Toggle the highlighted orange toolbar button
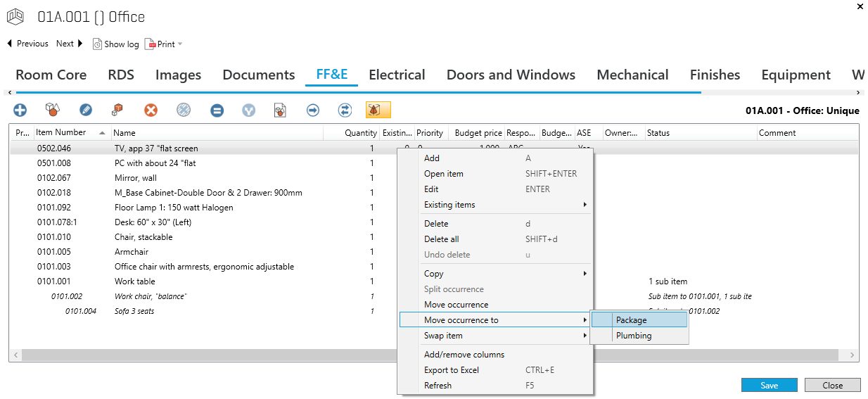 pyautogui.click(x=378, y=110)
